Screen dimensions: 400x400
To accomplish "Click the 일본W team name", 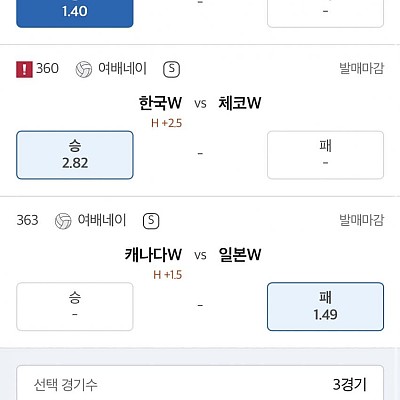I will click(x=240, y=255).
